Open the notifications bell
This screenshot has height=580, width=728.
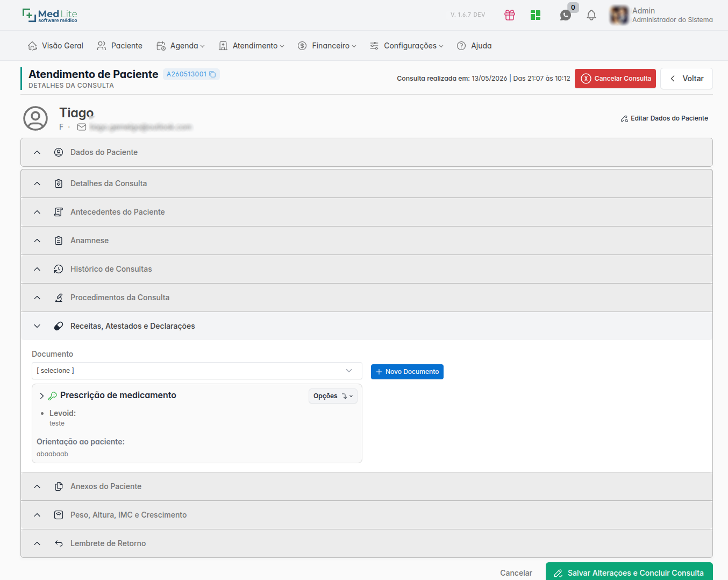[591, 15]
